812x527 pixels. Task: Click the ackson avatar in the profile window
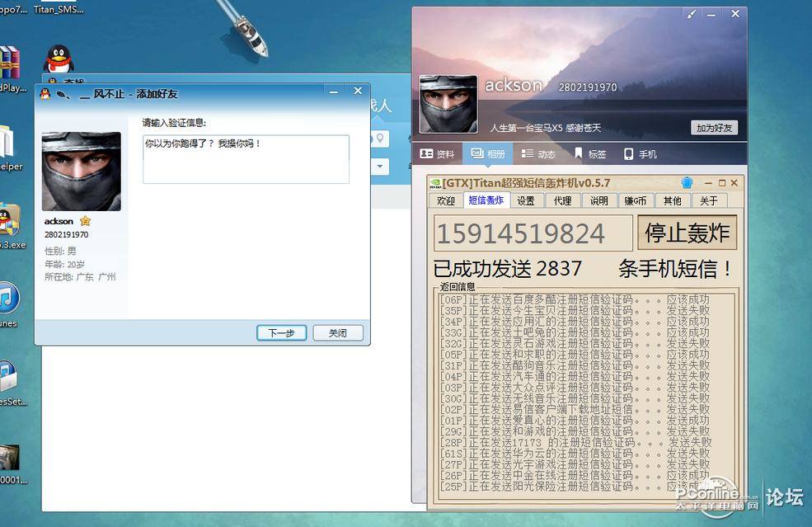(x=448, y=104)
